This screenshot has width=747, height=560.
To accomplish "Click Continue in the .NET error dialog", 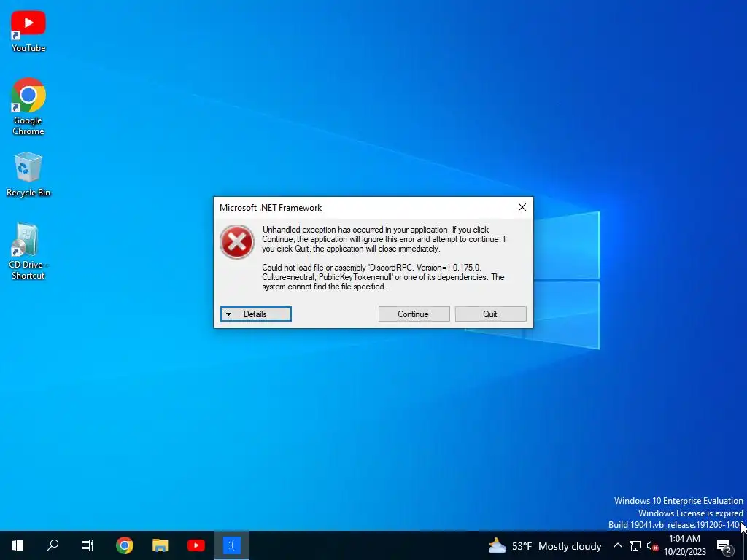I will coord(414,314).
